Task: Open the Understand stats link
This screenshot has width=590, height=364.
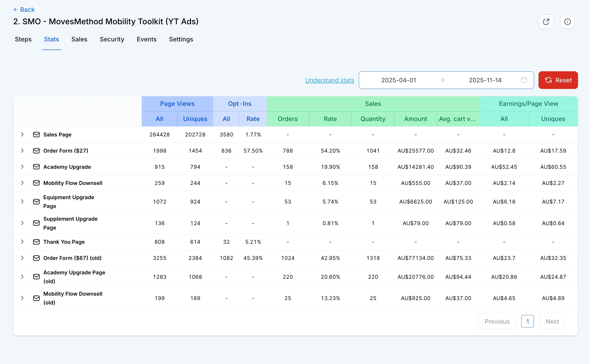Action: coord(330,80)
